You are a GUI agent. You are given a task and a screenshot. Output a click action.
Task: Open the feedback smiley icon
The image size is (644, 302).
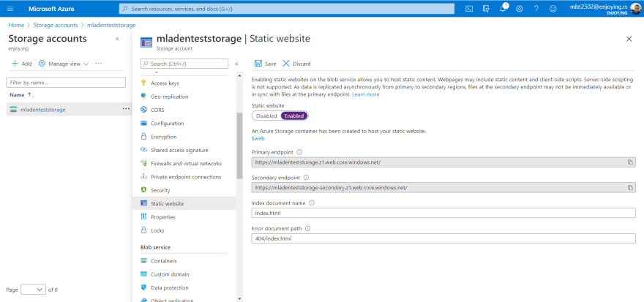click(553, 9)
